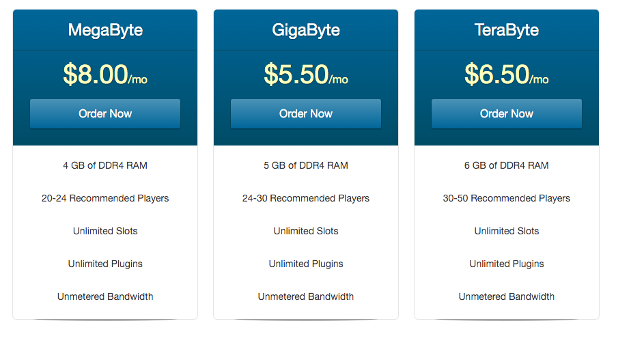Image resolution: width=644 pixels, height=360 pixels.
Task: Click the 4 GB of DDR4 RAM text
Action: tap(105, 165)
